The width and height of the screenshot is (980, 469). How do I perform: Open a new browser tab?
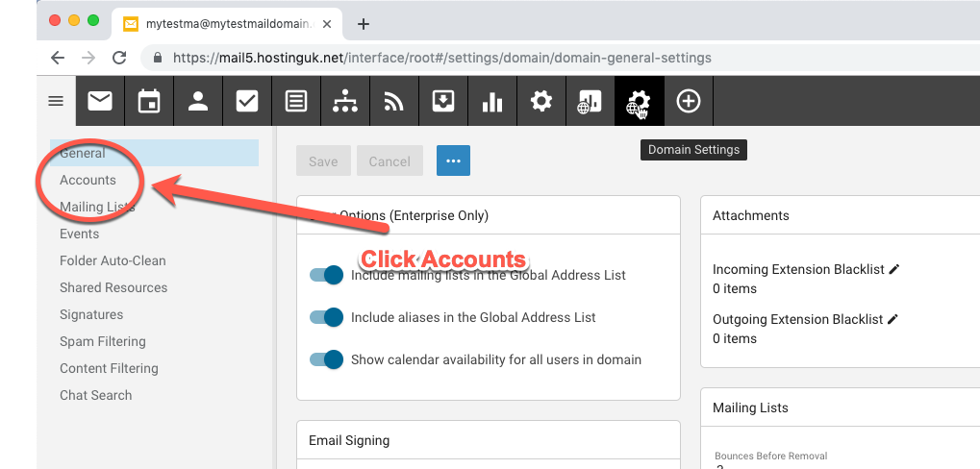click(x=364, y=24)
